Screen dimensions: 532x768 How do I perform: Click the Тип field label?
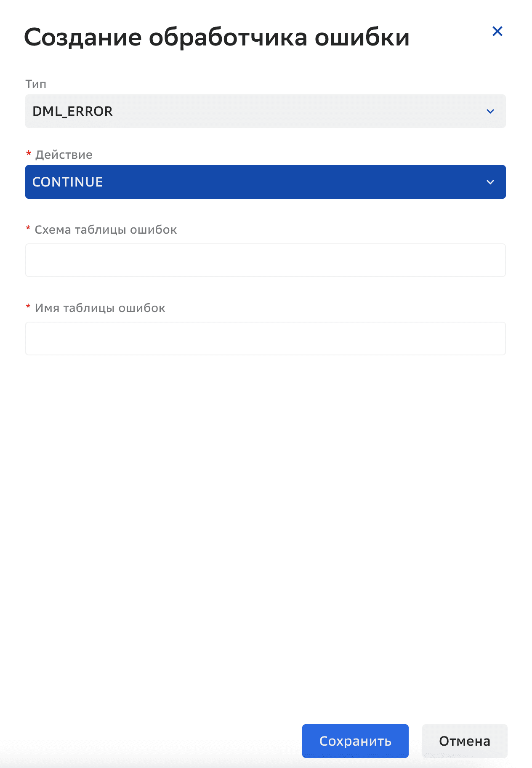pyautogui.click(x=36, y=84)
